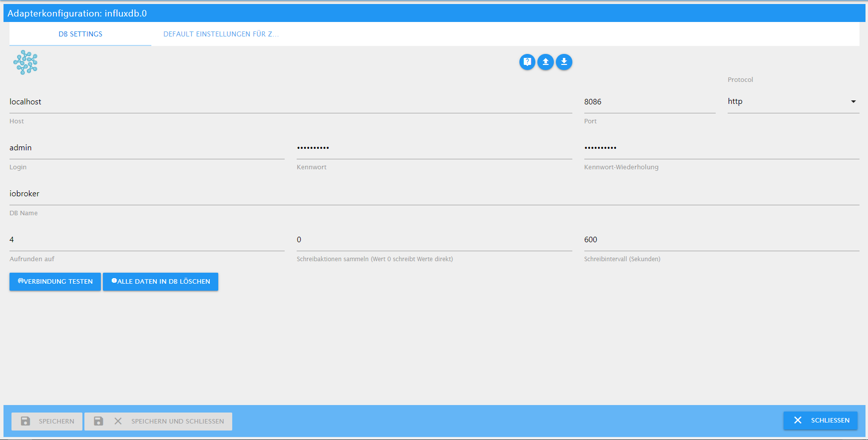Image resolution: width=868 pixels, height=440 pixels.
Task: Click the Speichern button
Action: click(x=47, y=421)
